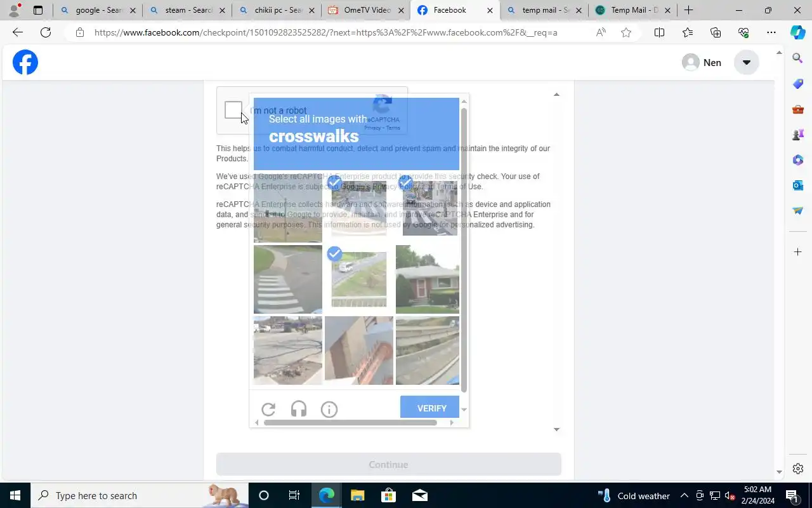Open Task View on taskbar
Image resolution: width=812 pixels, height=508 pixels.
(294, 495)
